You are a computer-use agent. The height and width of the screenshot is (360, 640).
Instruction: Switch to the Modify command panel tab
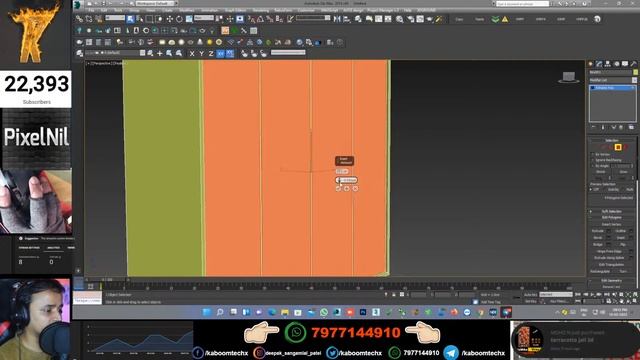click(599, 64)
